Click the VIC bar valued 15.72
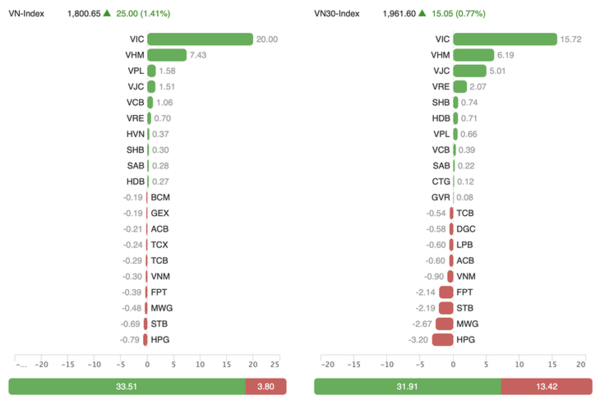 click(x=505, y=39)
